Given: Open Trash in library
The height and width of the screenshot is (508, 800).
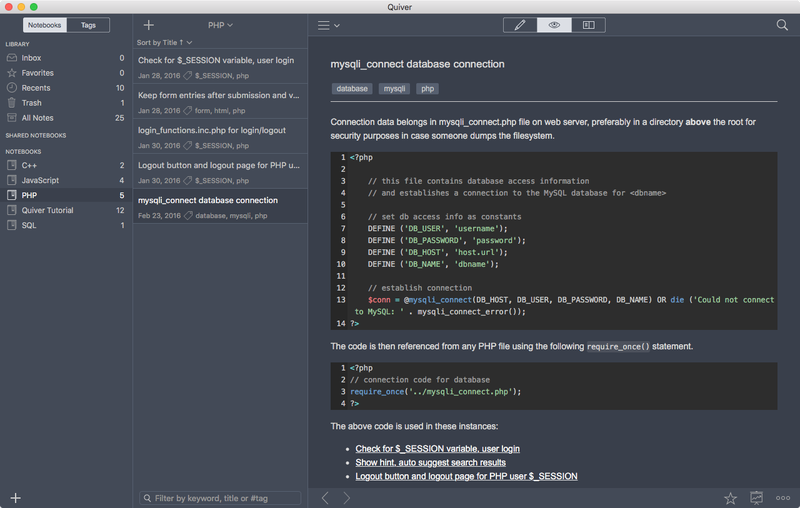Looking at the screenshot, I should 66,103.
